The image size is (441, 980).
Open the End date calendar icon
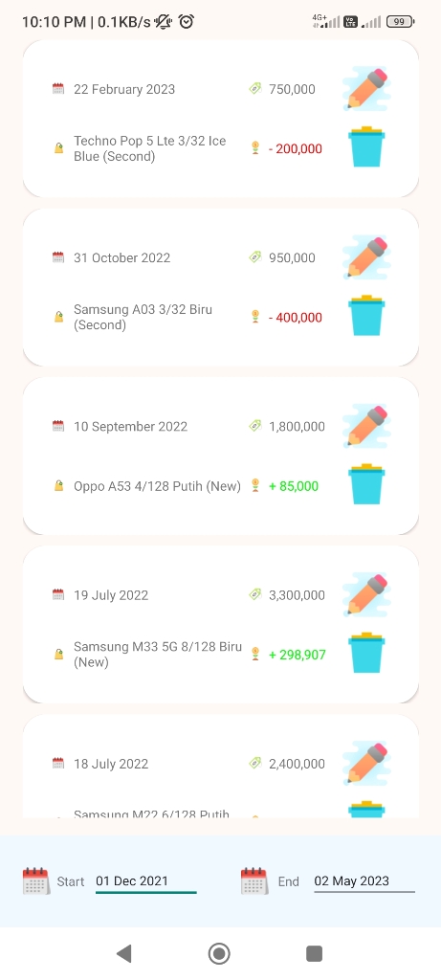pos(254,881)
